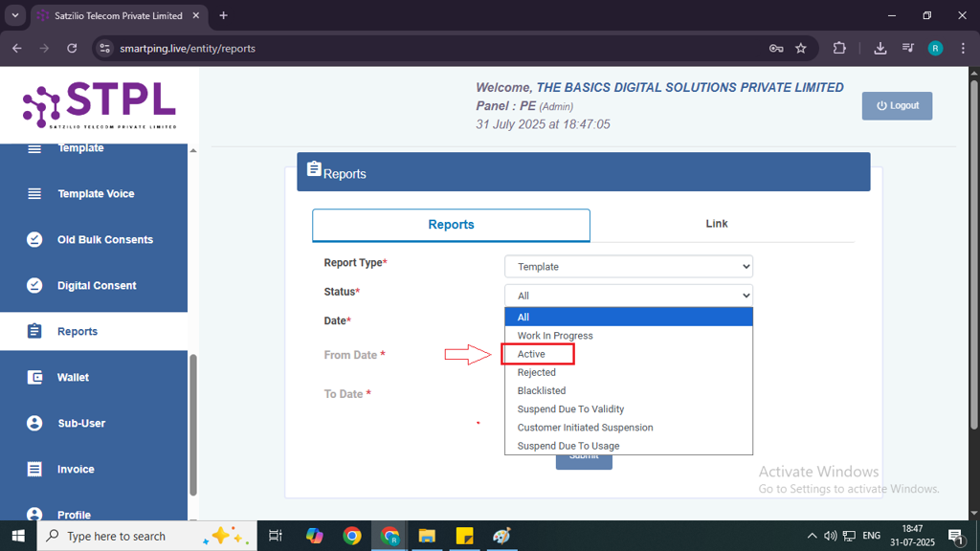The width and height of the screenshot is (980, 551).
Task: Open the browser extensions puzzle icon
Action: tap(839, 48)
